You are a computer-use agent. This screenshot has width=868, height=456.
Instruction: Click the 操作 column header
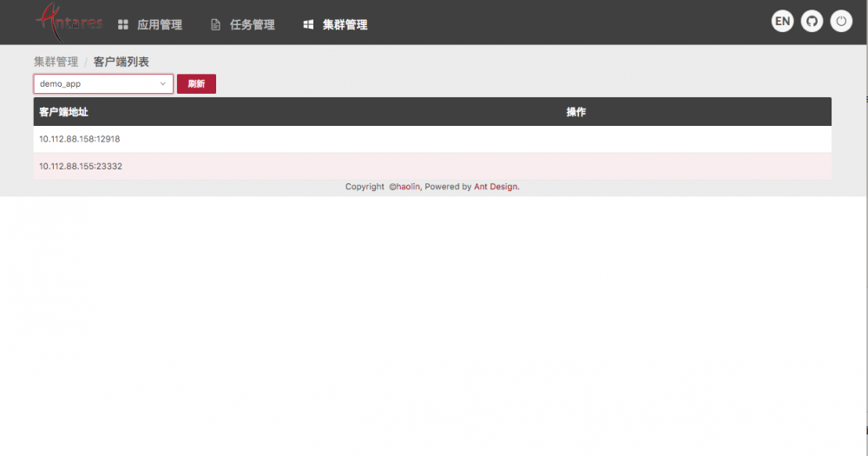[x=575, y=112]
